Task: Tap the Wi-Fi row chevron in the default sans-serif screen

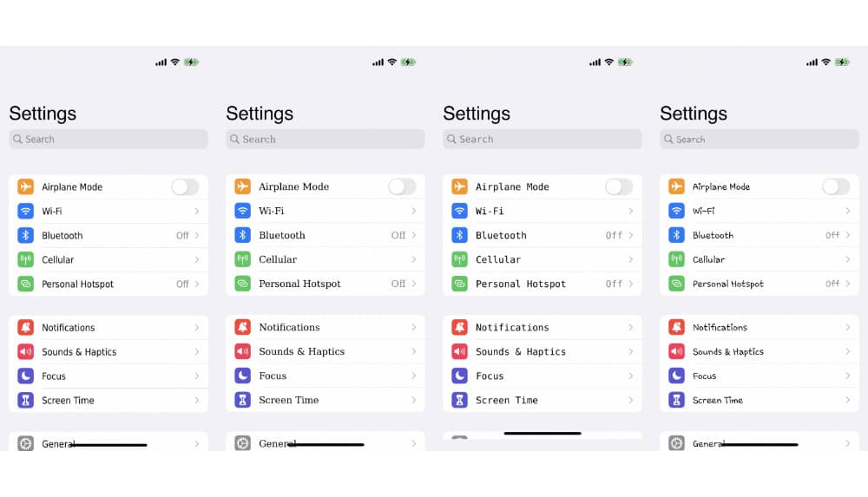Action: [196, 211]
